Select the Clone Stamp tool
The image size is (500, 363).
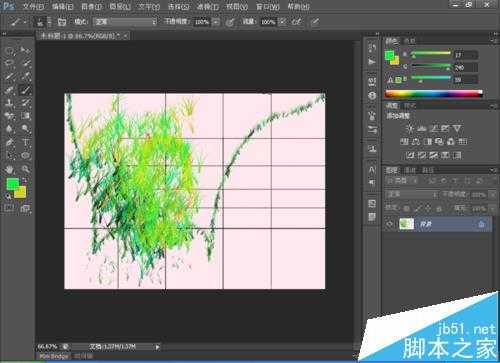coord(9,103)
